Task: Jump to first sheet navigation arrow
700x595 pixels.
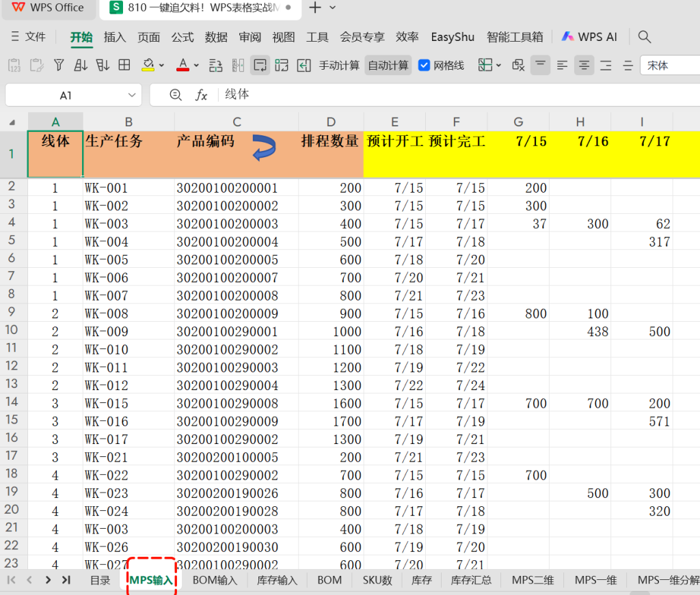Action: pyautogui.click(x=12, y=580)
